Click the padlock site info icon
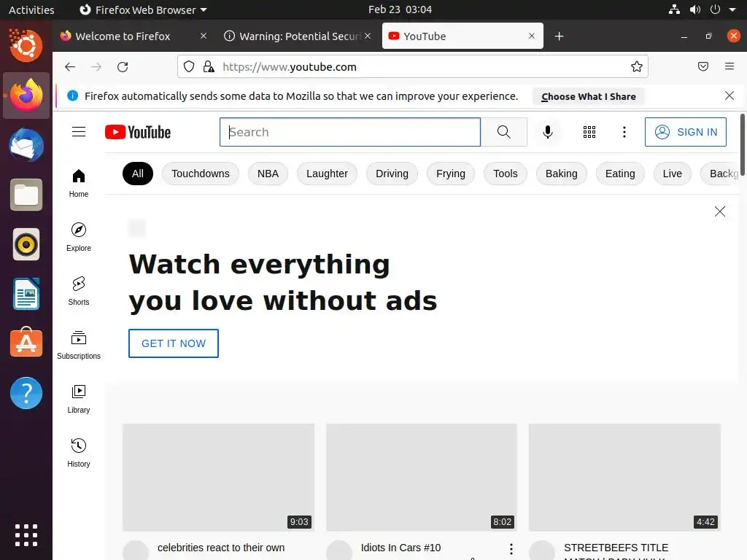Image resolution: width=747 pixels, height=560 pixels. tap(209, 66)
